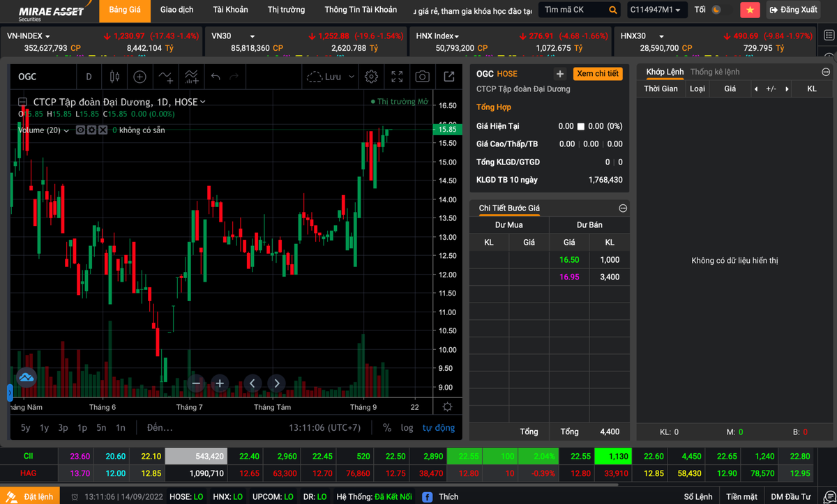
Task: Expand the Lưu save layout dropdown
Action: click(351, 77)
